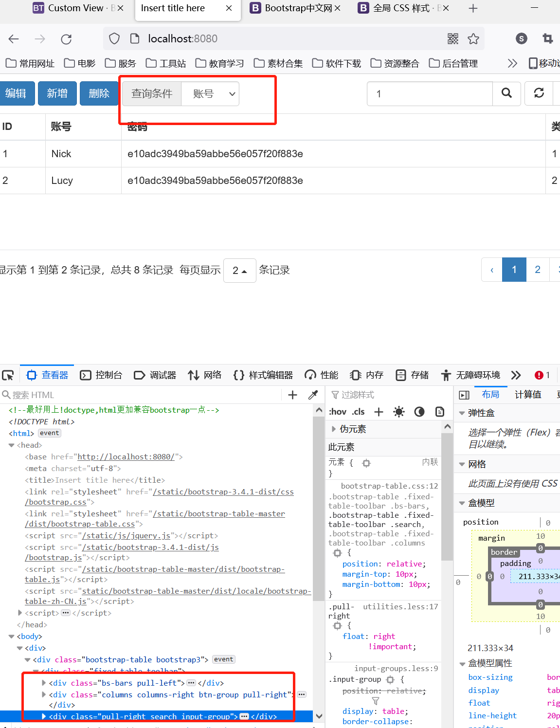The image size is (560, 728).
Task: Add a new style rule with the plus
Action: click(379, 412)
